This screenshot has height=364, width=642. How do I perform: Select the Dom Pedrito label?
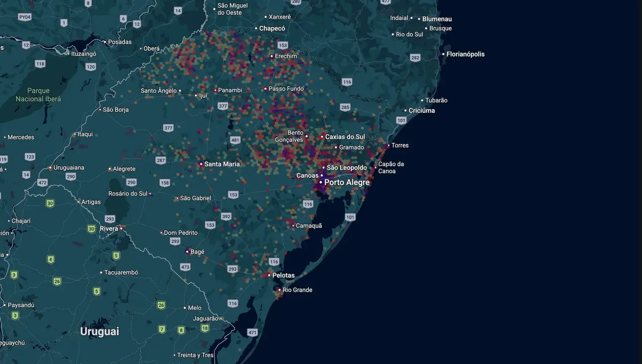tap(180, 233)
